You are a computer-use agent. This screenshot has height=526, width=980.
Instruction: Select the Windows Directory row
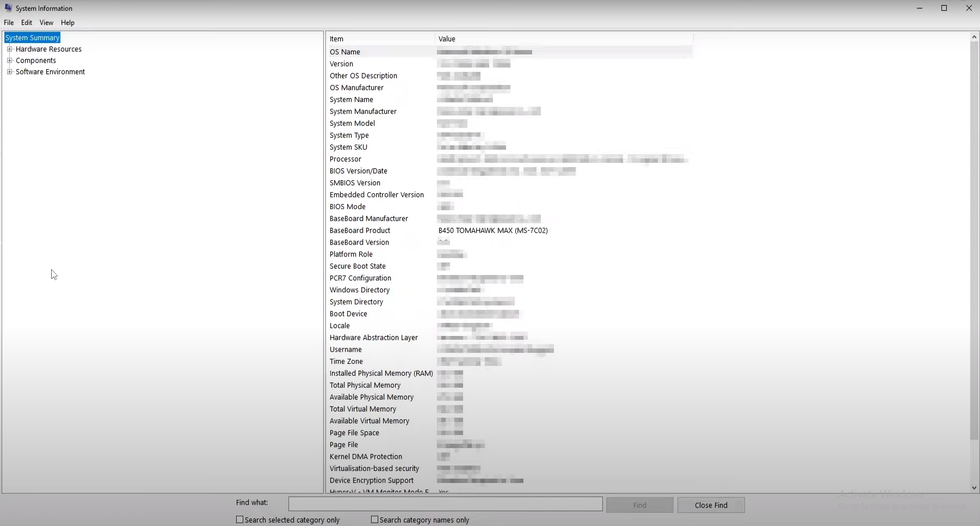(x=510, y=290)
